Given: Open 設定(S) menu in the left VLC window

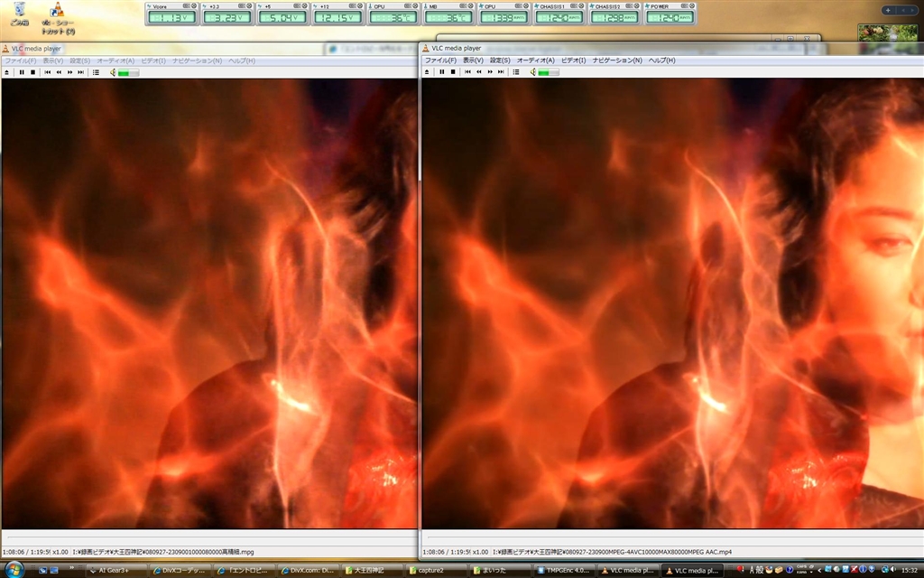Looking at the screenshot, I should tap(80, 61).
